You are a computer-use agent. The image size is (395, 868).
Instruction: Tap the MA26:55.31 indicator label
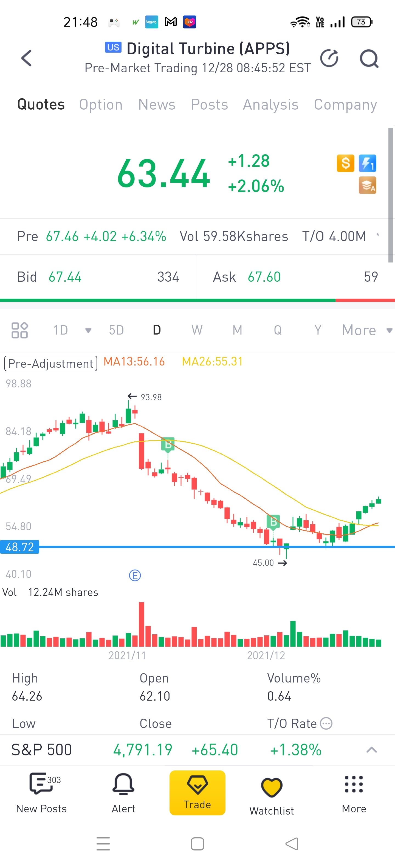pos(213,362)
